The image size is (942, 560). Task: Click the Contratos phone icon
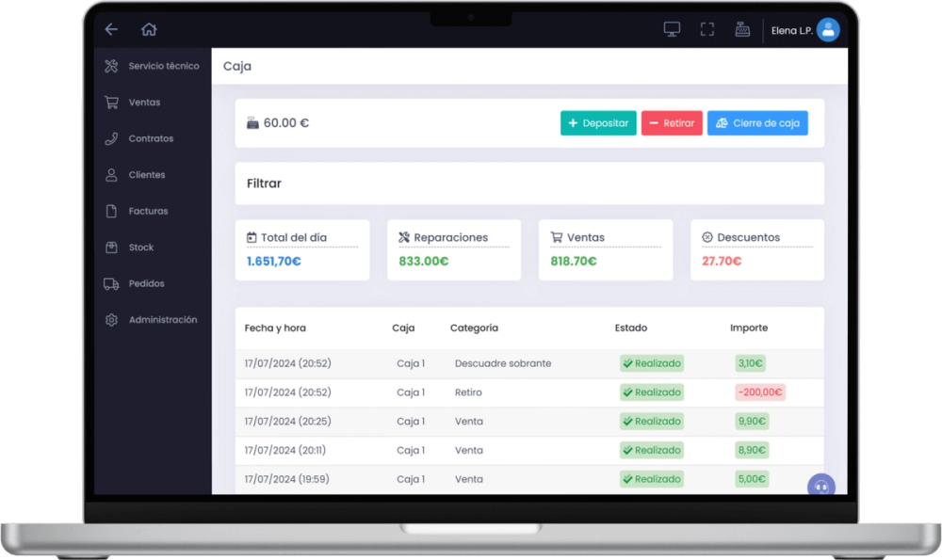click(x=111, y=138)
